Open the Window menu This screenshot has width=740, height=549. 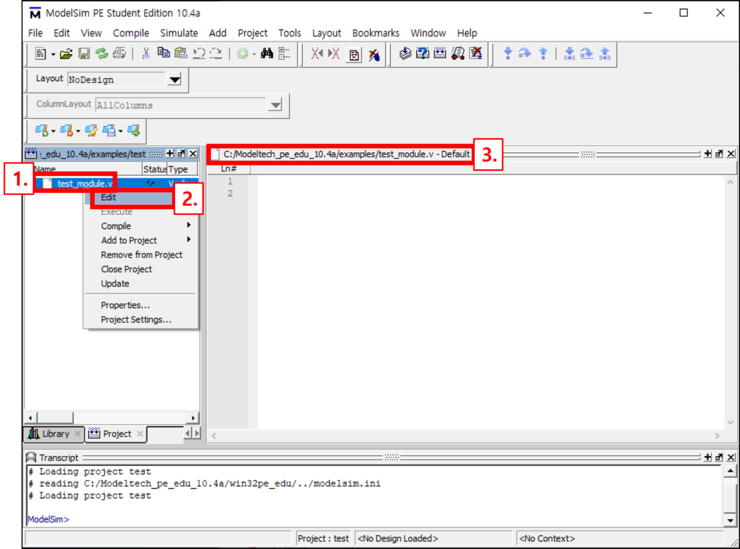(428, 33)
